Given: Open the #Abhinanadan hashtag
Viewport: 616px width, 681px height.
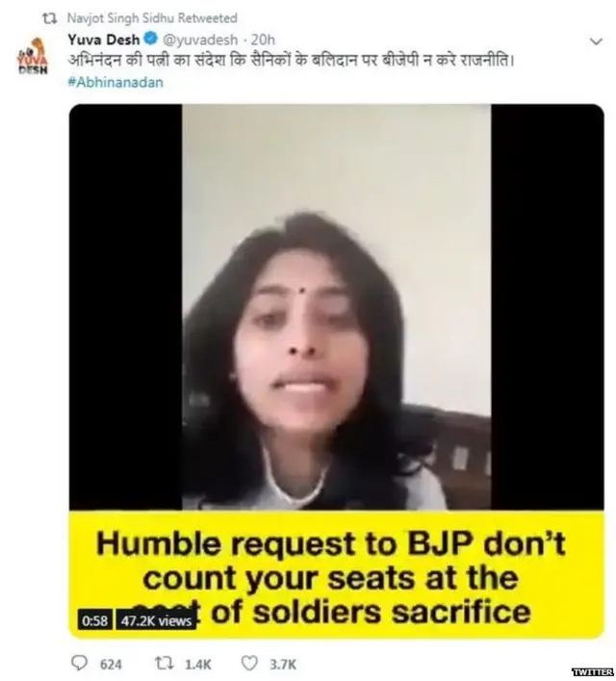Looking at the screenshot, I should pyautogui.click(x=115, y=82).
